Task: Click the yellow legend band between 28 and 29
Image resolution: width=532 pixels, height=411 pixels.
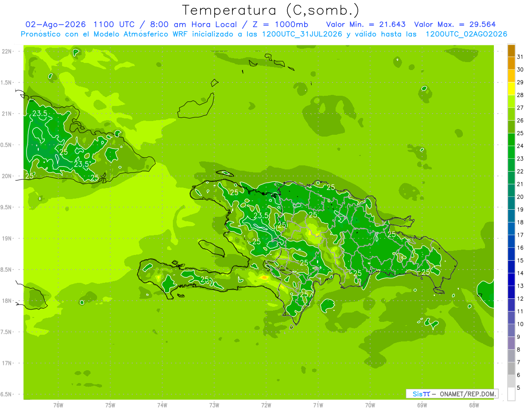Action: click(511, 89)
